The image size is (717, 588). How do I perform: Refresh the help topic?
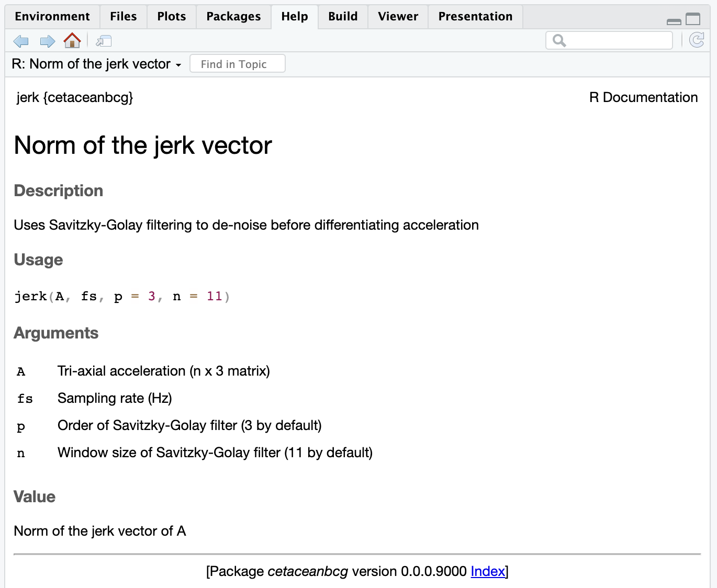[x=697, y=40]
